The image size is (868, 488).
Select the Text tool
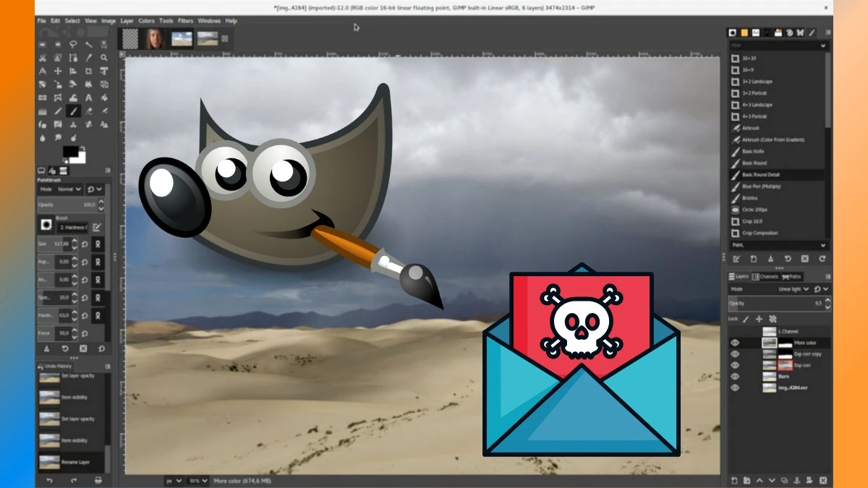[89, 98]
